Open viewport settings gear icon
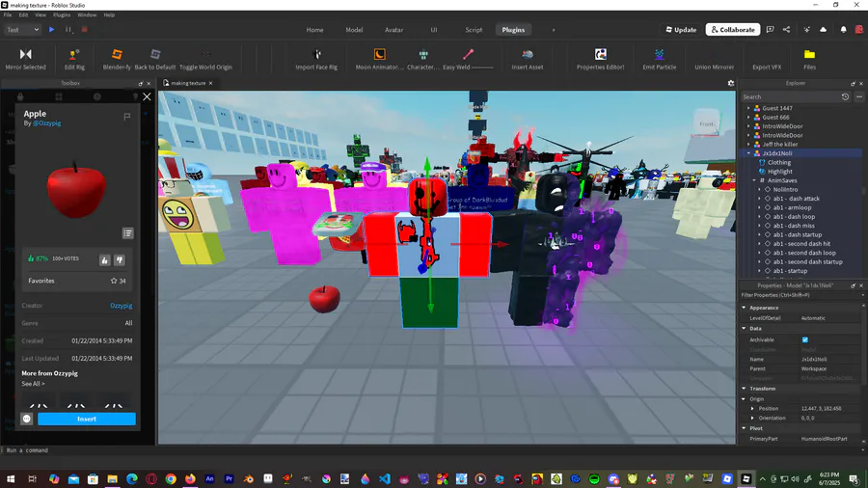This screenshot has width=868, height=488. (731, 83)
